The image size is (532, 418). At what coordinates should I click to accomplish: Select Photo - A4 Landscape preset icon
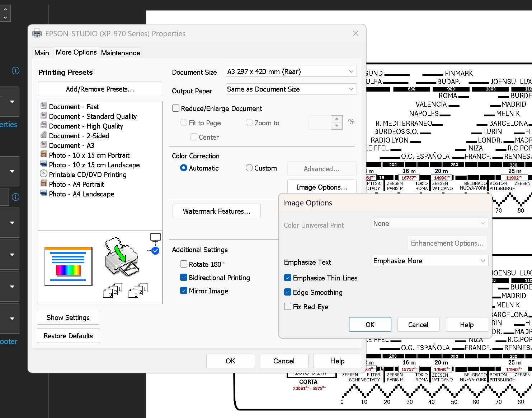point(43,193)
